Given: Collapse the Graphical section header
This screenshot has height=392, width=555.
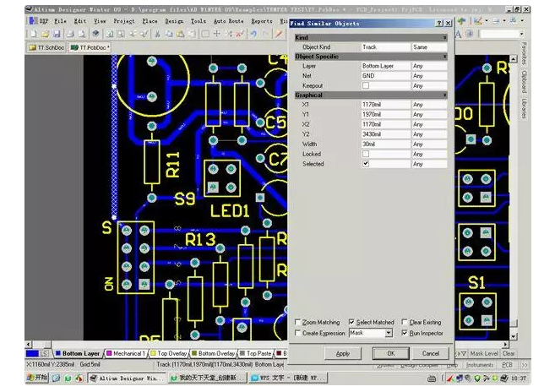Looking at the screenshot, I should [x=445, y=95].
